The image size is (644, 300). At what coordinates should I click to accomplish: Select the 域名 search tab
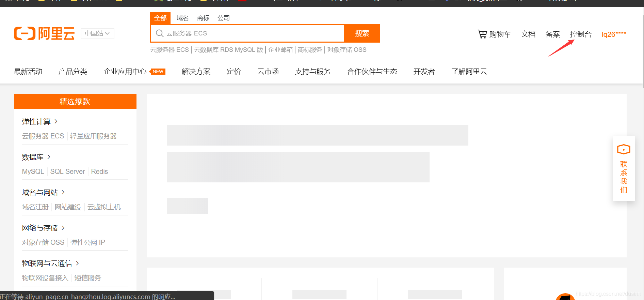coord(182,18)
